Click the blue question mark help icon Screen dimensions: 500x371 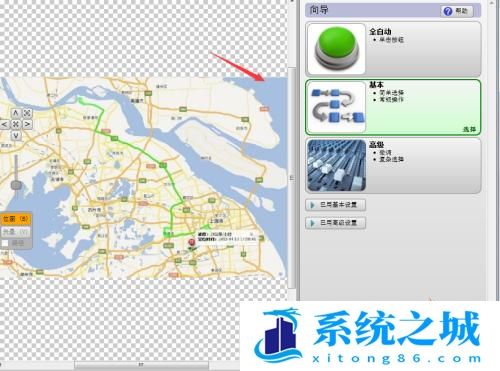point(448,11)
